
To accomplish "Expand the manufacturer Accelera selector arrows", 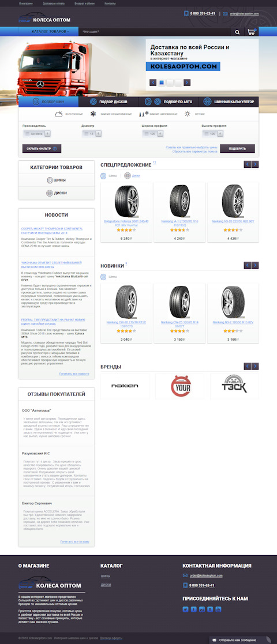I will point(47,134).
